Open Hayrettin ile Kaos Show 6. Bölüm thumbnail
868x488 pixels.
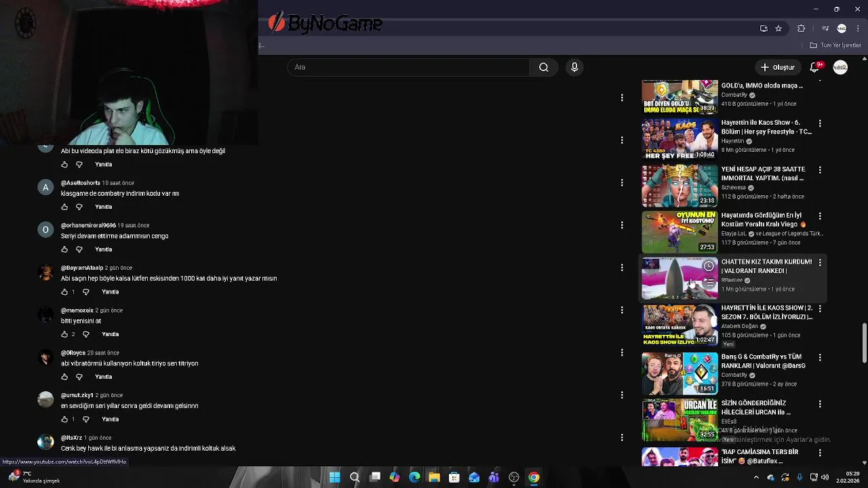(x=679, y=139)
